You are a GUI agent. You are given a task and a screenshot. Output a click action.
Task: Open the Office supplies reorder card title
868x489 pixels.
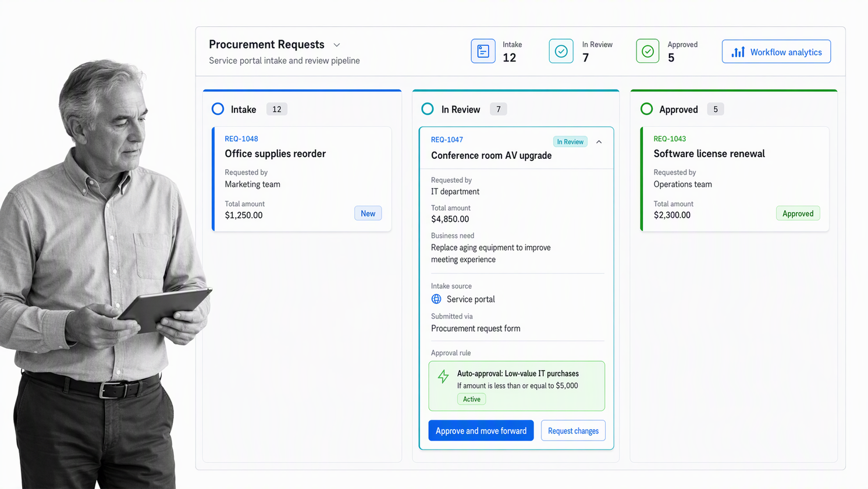(x=275, y=154)
